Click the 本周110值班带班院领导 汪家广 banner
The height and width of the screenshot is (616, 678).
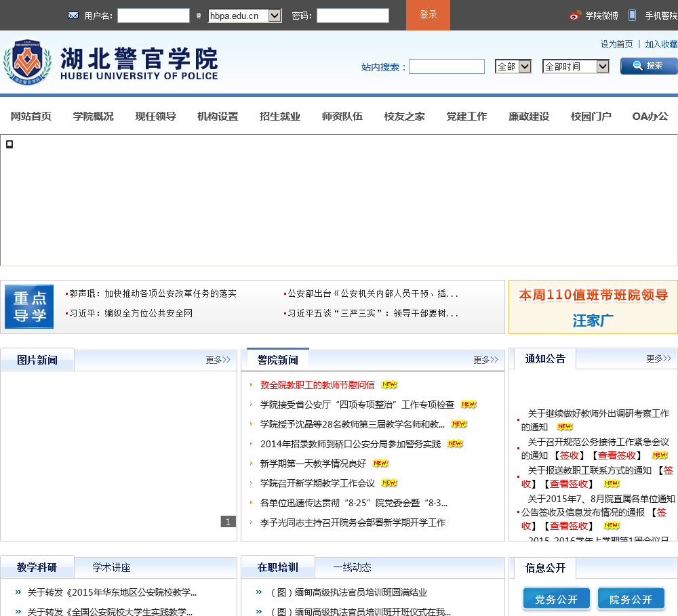(x=593, y=307)
